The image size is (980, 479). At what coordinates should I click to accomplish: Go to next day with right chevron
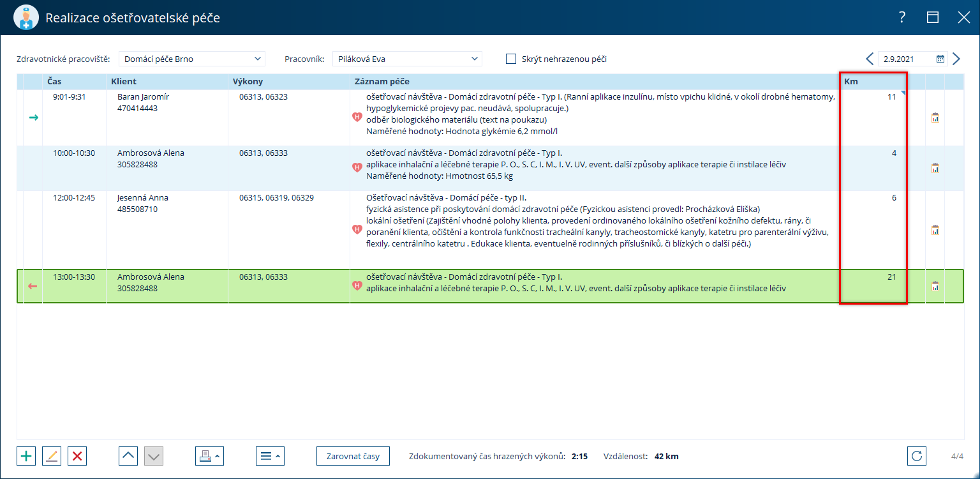coord(956,59)
